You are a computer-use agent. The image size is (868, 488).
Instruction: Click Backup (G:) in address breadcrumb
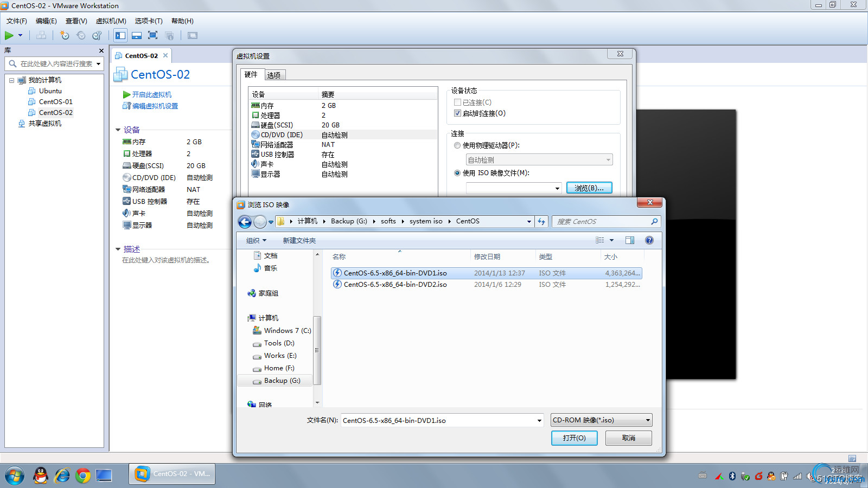pos(349,221)
